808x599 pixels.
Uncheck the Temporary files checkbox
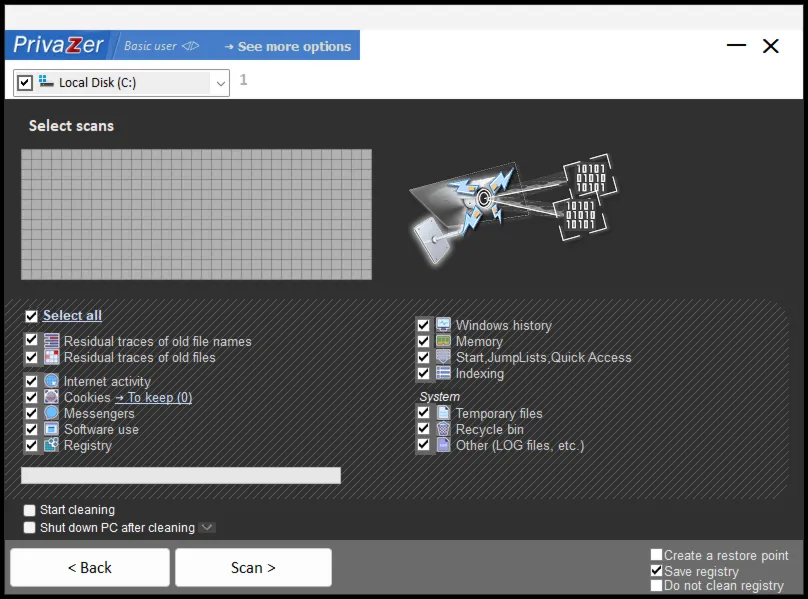(x=423, y=412)
